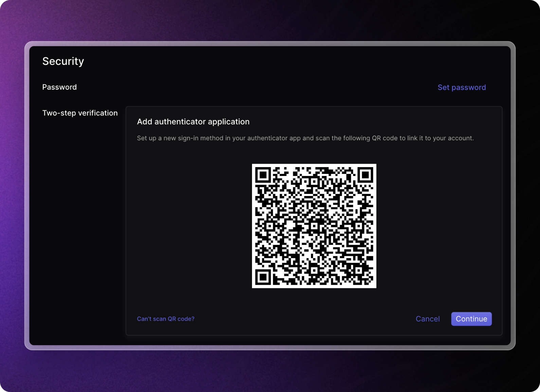Cancel adding the authenticator application

428,319
